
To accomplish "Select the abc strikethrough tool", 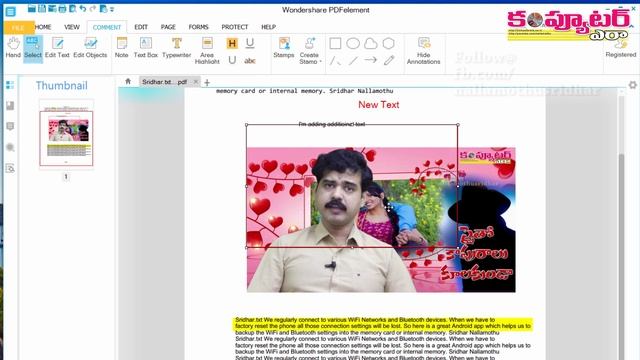I will 250,61.
